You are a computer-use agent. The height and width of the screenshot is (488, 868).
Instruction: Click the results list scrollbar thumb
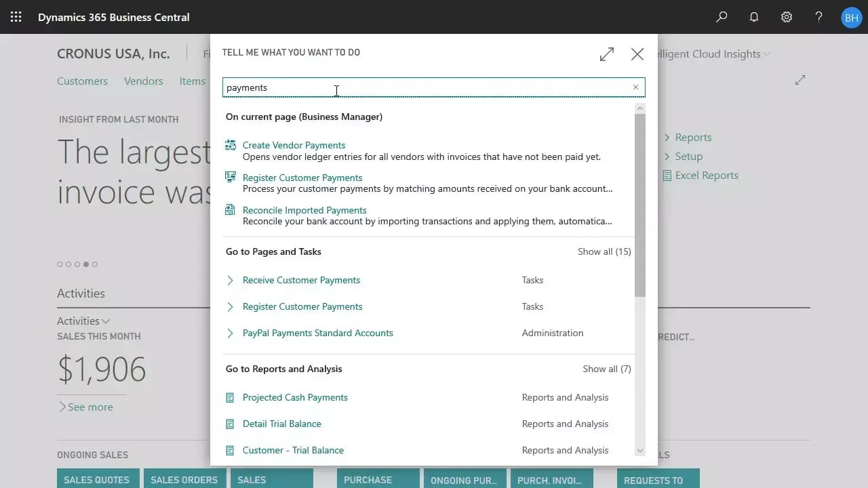pos(640,205)
